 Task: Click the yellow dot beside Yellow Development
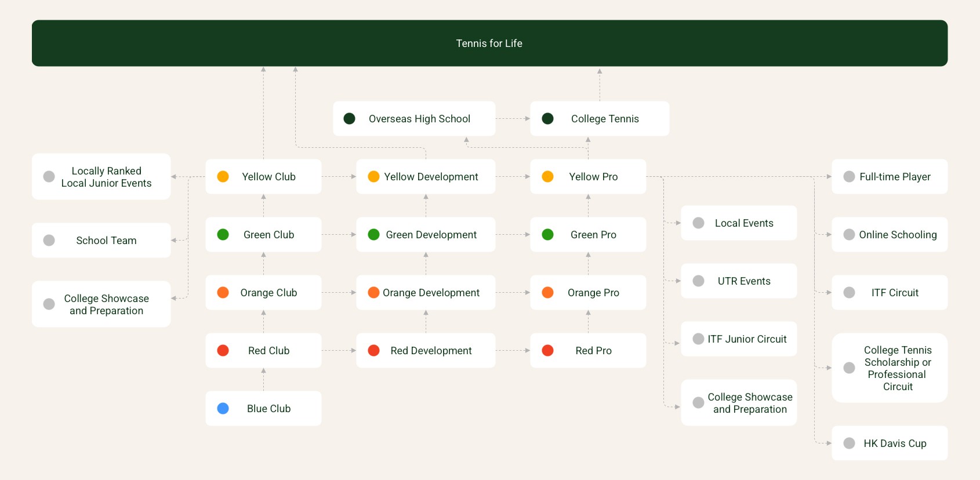click(x=373, y=176)
